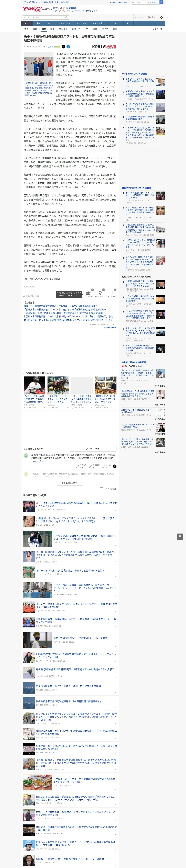Open the horse racing recommended thumbnail

click(58, 386)
